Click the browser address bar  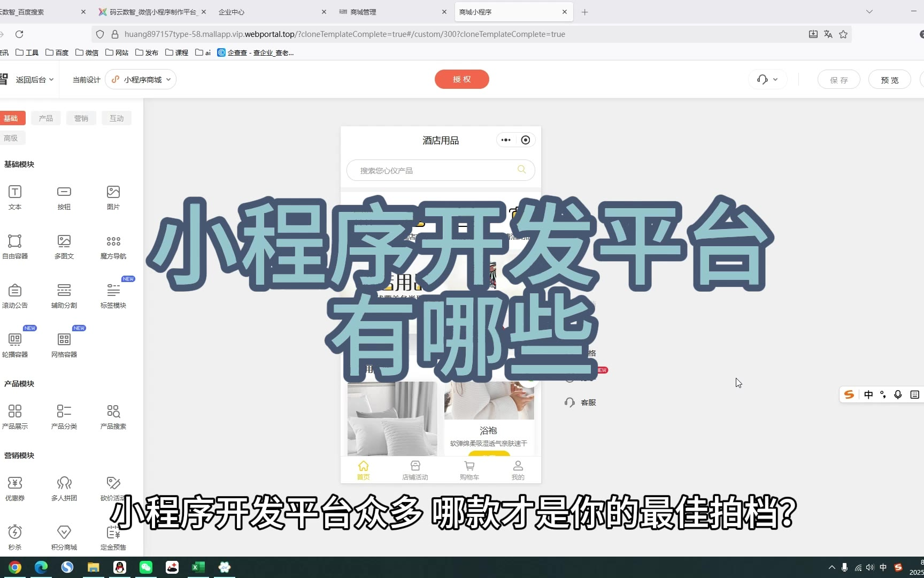click(449, 34)
